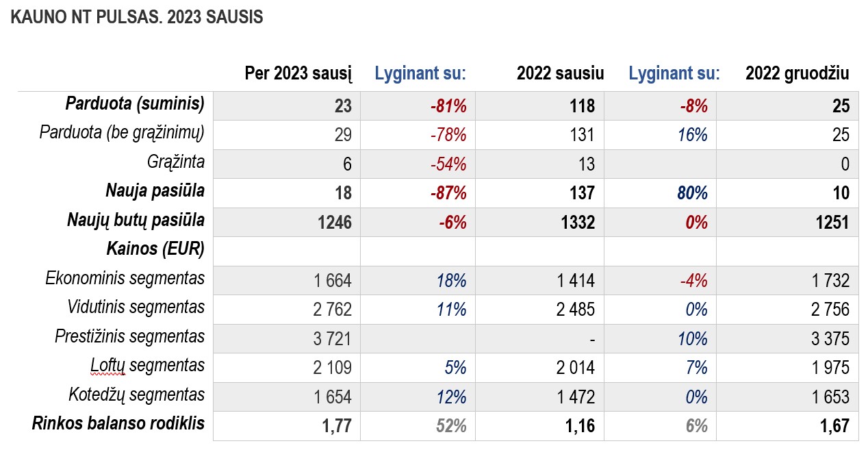This screenshot has height=450, width=868.
Task: Click the Nauja pasiūla row label
Action: tap(155, 191)
